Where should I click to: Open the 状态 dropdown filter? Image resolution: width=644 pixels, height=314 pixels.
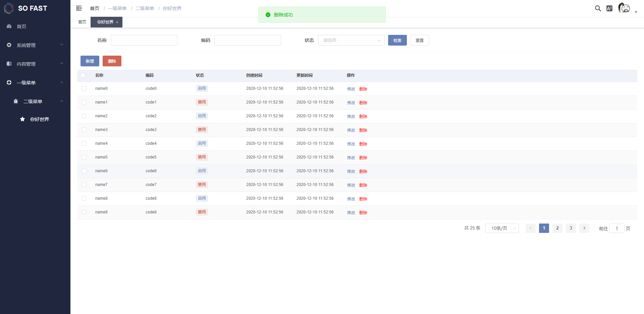(x=351, y=40)
